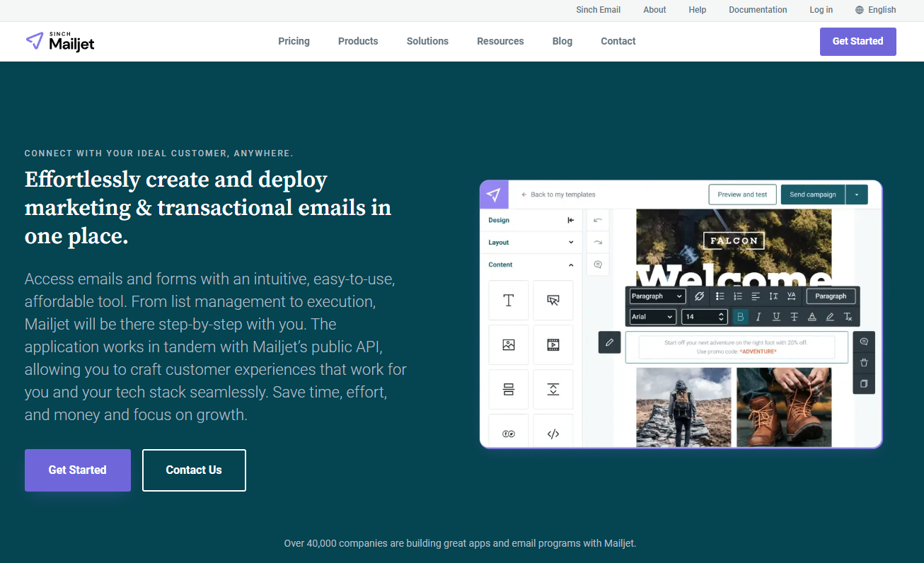Open the Documentation link
924x563 pixels.
pyautogui.click(x=758, y=10)
